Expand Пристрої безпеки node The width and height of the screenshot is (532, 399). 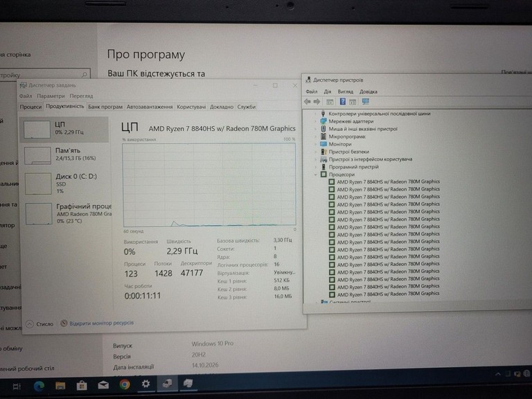pos(315,152)
